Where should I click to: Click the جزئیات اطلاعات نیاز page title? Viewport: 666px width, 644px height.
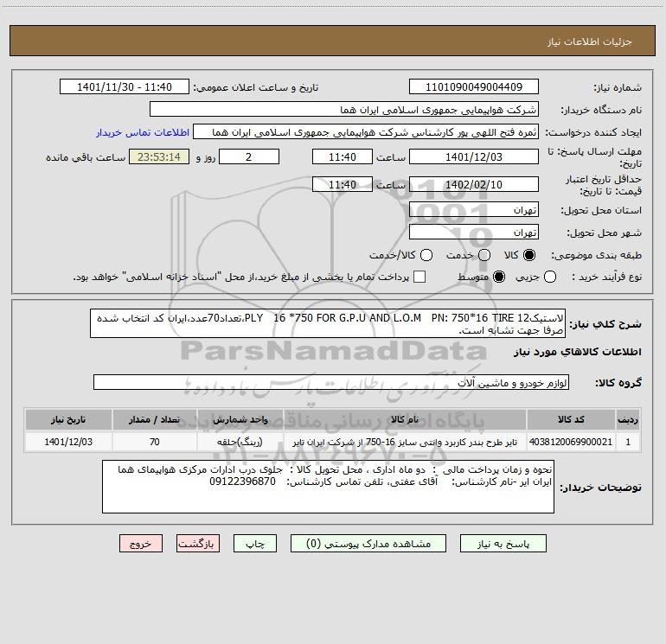[589, 41]
